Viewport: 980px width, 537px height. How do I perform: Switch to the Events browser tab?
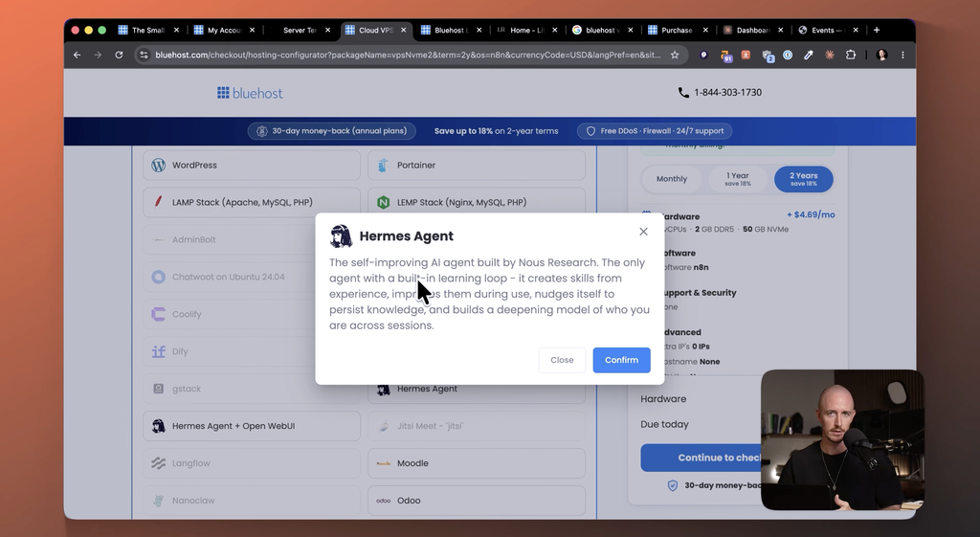828,30
